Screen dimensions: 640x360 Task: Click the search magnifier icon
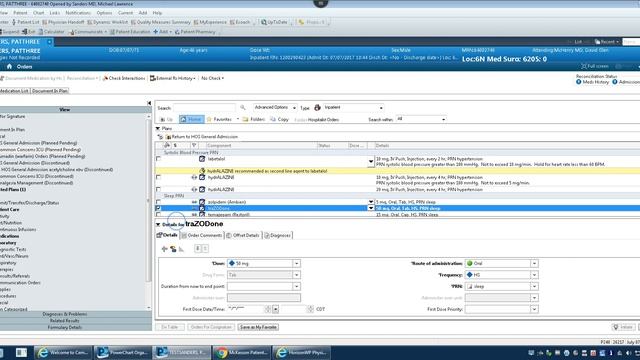(243, 107)
